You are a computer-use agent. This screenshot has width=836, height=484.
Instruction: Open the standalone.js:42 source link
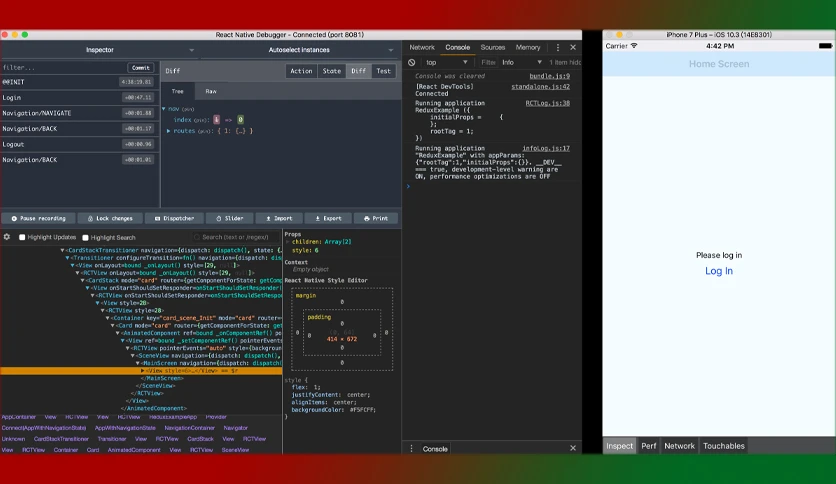[x=540, y=87]
